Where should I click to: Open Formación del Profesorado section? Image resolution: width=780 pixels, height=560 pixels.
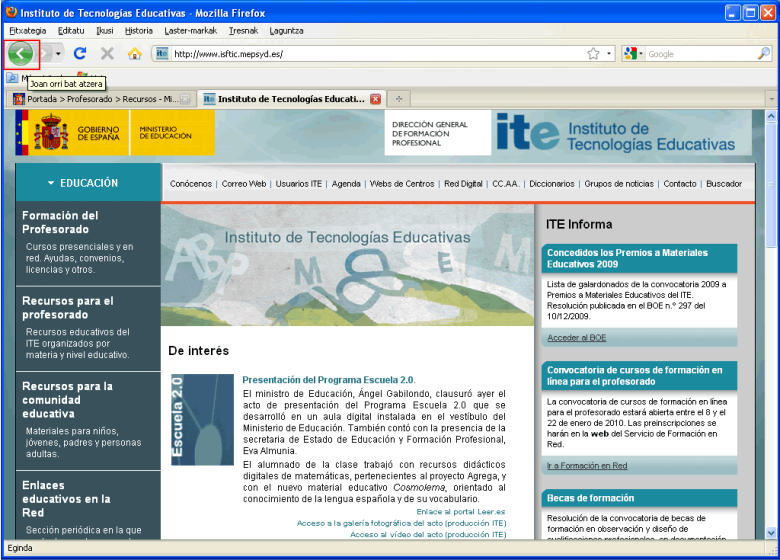(60, 222)
